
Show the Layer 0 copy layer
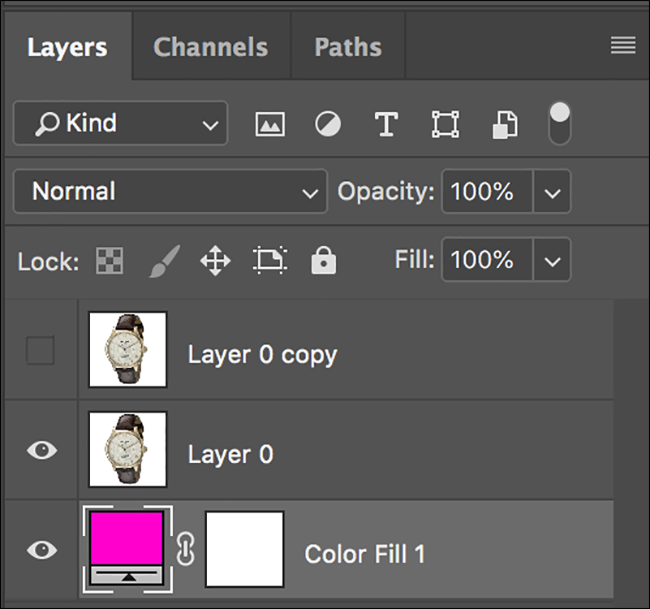pyautogui.click(x=40, y=351)
